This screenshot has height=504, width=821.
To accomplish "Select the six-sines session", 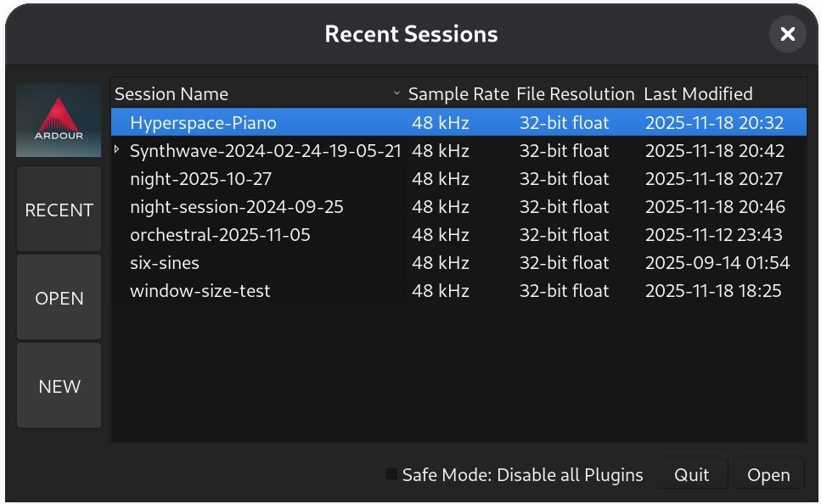I will (458, 263).
